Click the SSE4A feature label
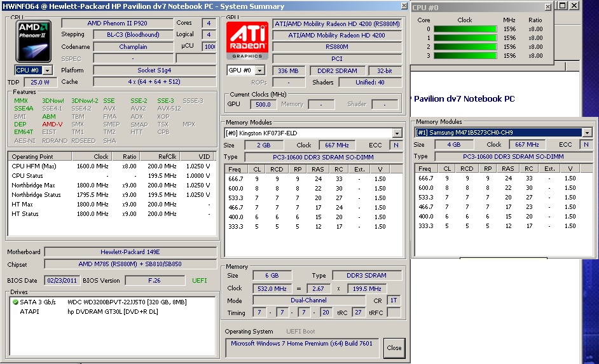 coord(24,109)
